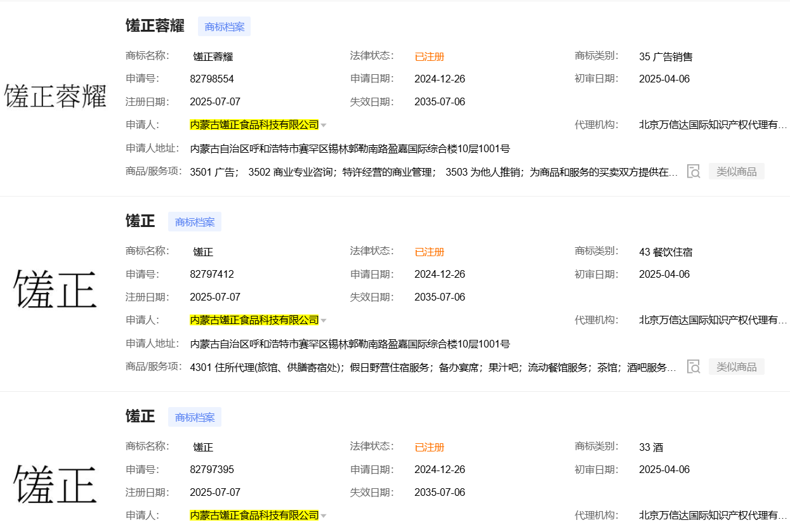Open trademark logo image for application 82797412
This screenshot has width=790, height=532.
(x=56, y=290)
